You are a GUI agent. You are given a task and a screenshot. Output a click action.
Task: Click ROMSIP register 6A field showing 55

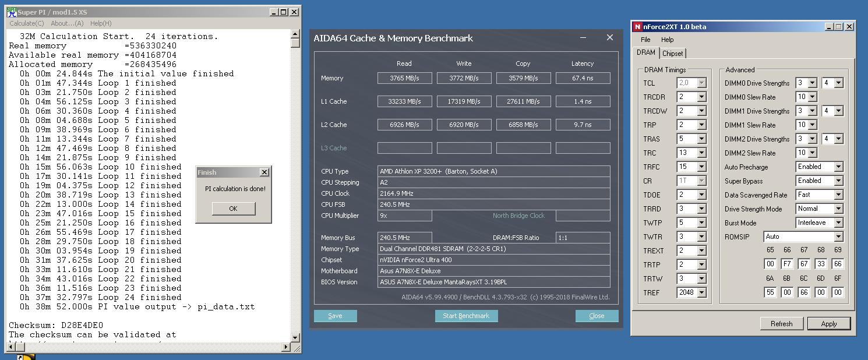(x=770, y=292)
